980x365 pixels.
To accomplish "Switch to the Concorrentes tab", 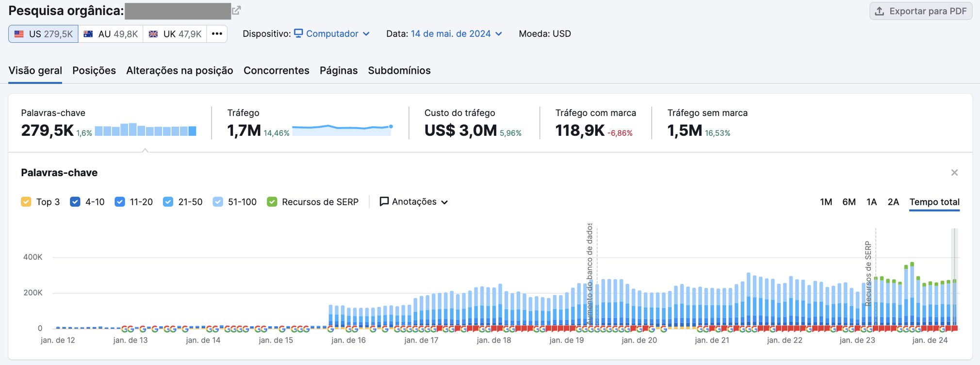I will [276, 70].
